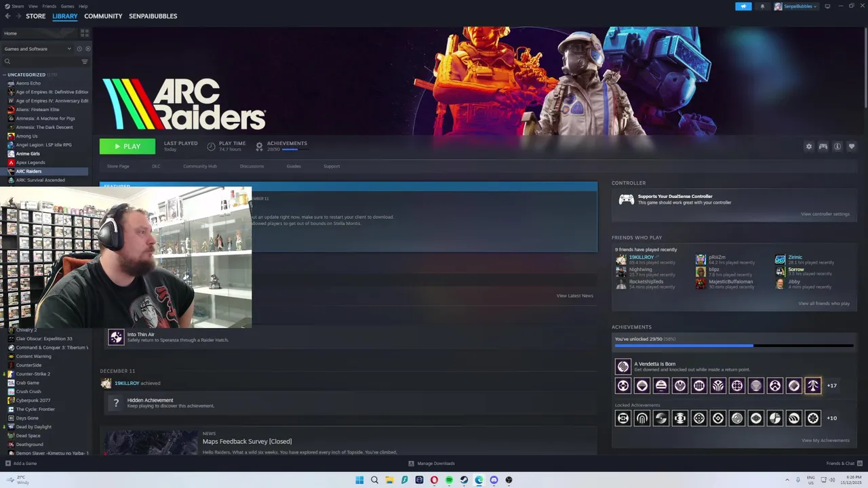This screenshot has width=868, height=488.
Task: Open friend 19KILLROY in Friends Who Play
Action: (641, 258)
